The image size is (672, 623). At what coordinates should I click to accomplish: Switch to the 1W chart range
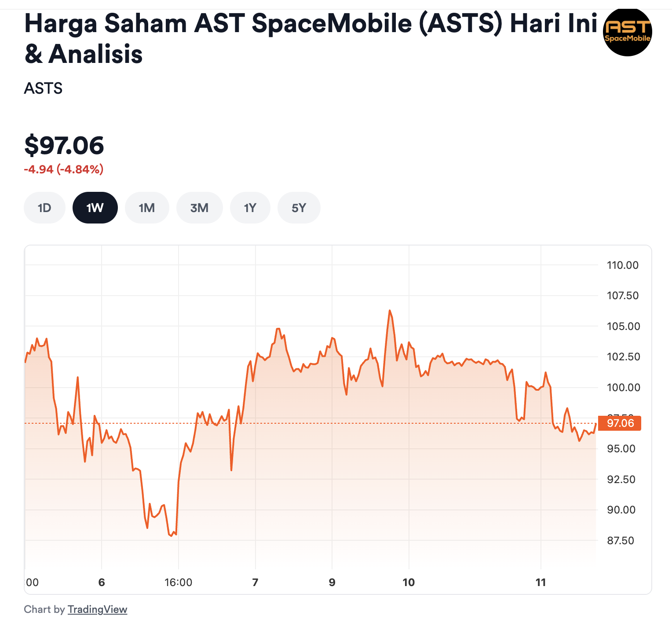(95, 208)
